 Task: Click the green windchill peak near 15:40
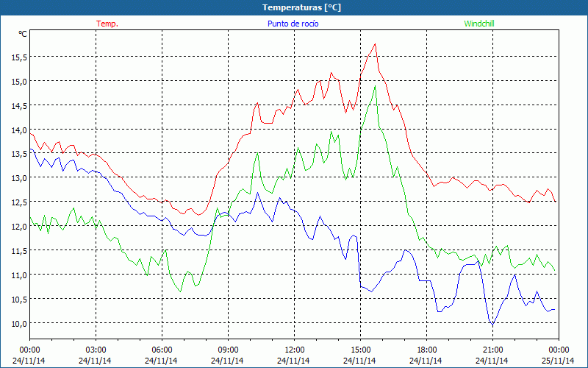(x=375, y=86)
